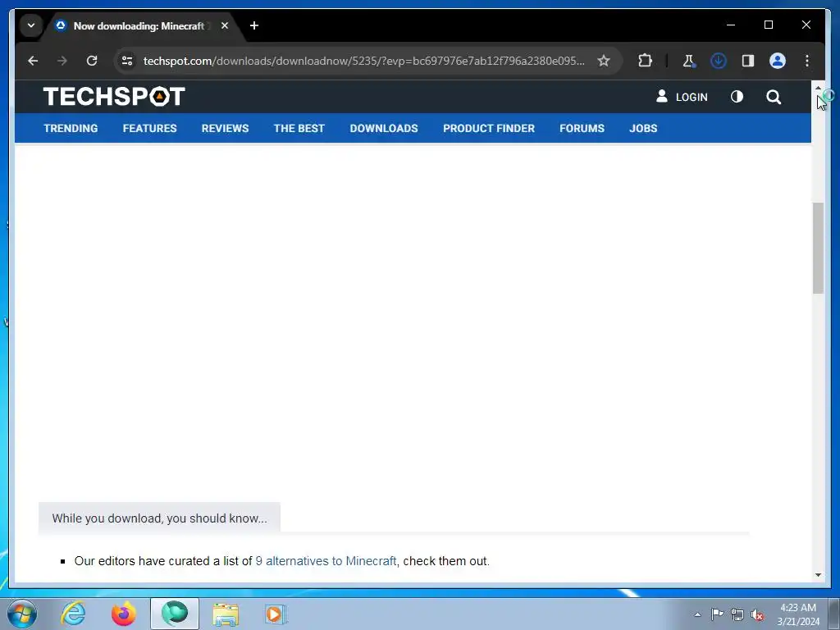
Task: Open the Action Center flag icon
Action: tap(717, 614)
